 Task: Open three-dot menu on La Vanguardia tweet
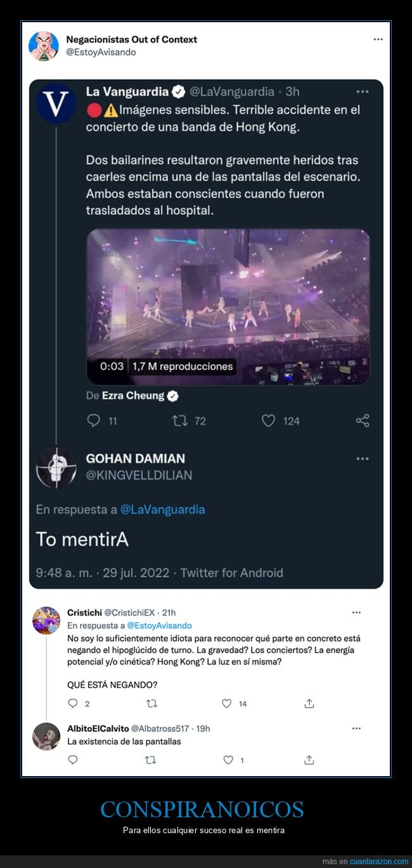pos(363,92)
